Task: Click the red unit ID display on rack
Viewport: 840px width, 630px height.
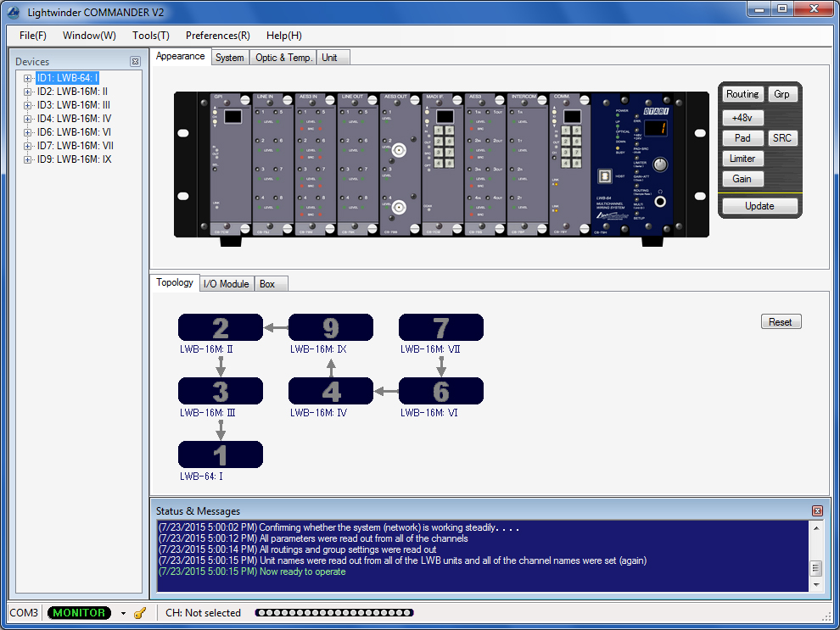Action: tap(656, 128)
